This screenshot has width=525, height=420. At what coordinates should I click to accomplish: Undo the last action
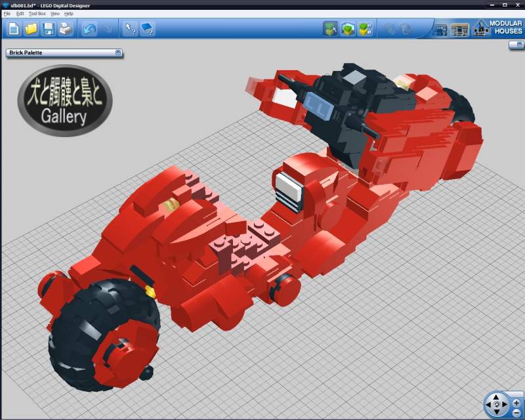[89, 29]
